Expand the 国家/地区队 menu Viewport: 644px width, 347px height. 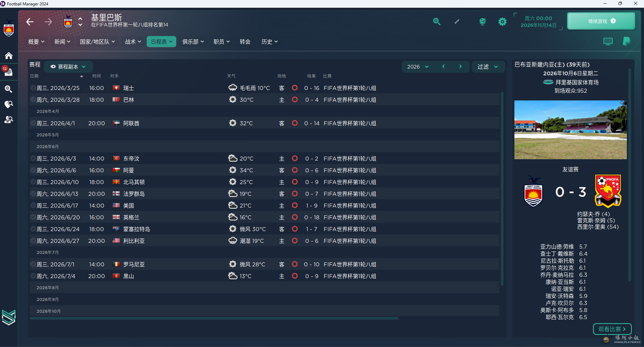[97, 42]
